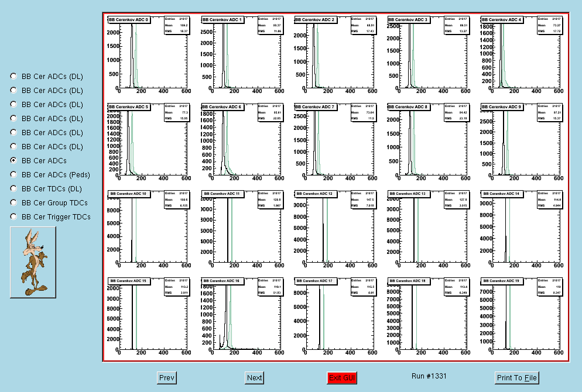Screen dimensions: 582x392
Task: Select BB Cer ADCs (Peds) radio option
Action: tap(13, 174)
